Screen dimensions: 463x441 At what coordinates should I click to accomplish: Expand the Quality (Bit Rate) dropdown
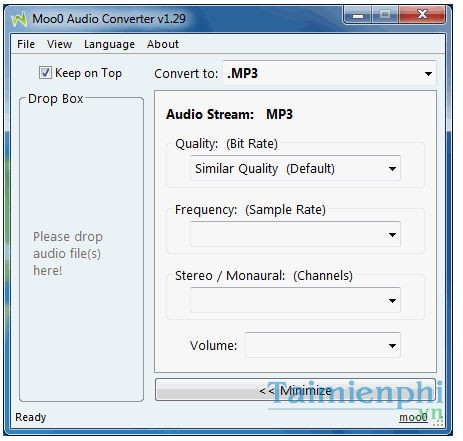pyautogui.click(x=295, y=168)
